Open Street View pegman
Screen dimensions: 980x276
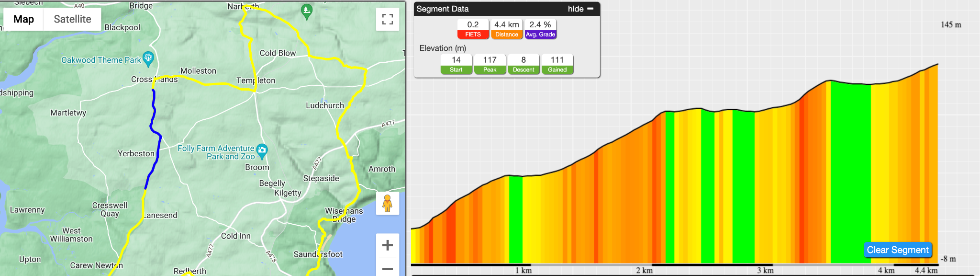point(388,204)
